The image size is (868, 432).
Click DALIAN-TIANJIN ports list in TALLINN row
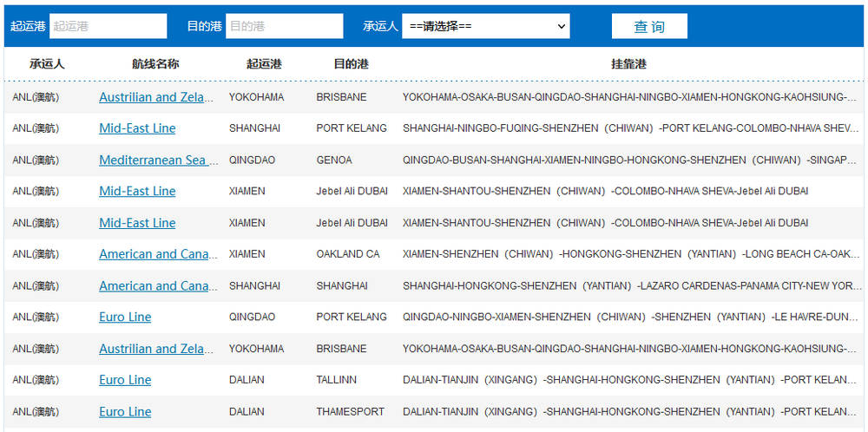click(x=630, y=380)
